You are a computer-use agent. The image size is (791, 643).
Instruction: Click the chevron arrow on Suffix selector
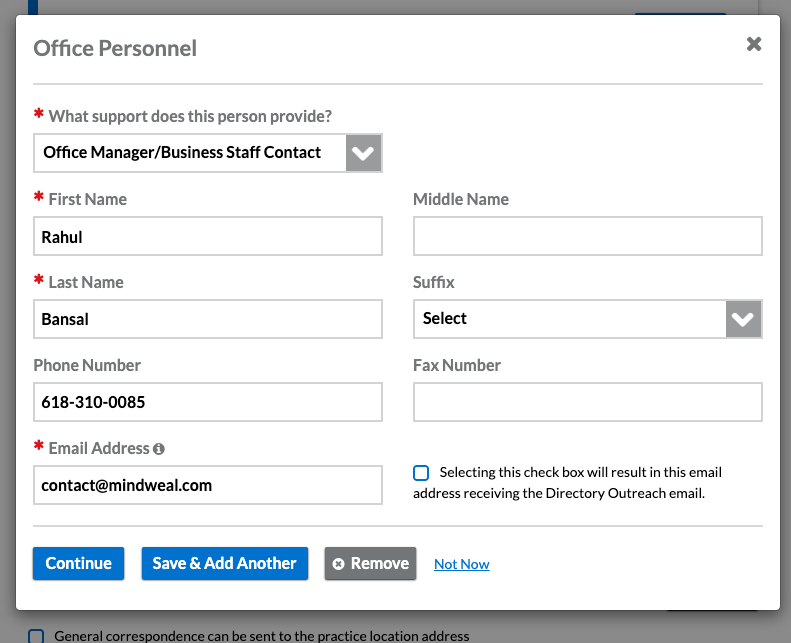click(x=743, y=319)
